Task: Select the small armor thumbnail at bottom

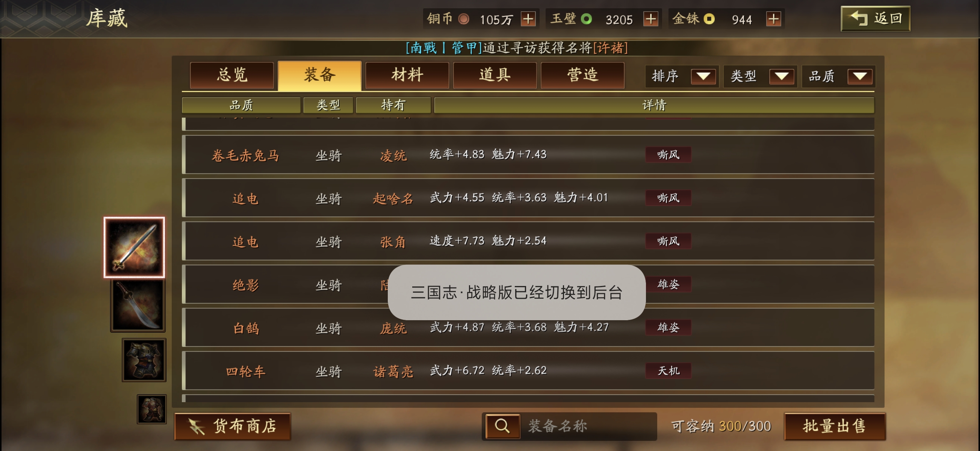Action: click(151, 409)
